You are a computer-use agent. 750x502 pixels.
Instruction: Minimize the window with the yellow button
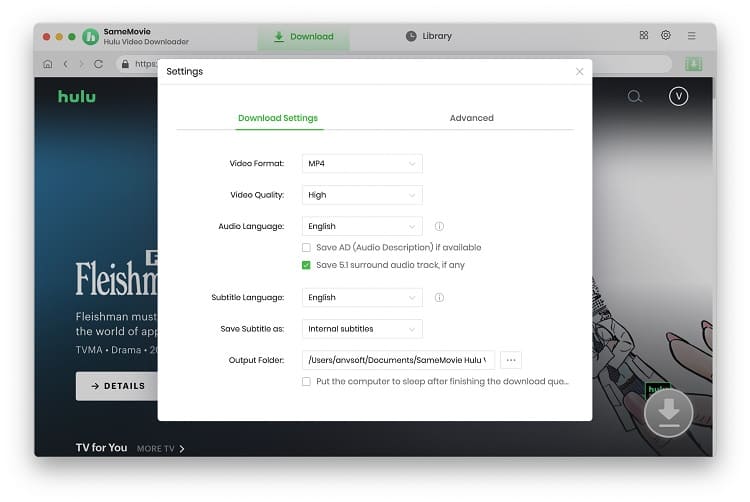point(59,37)
